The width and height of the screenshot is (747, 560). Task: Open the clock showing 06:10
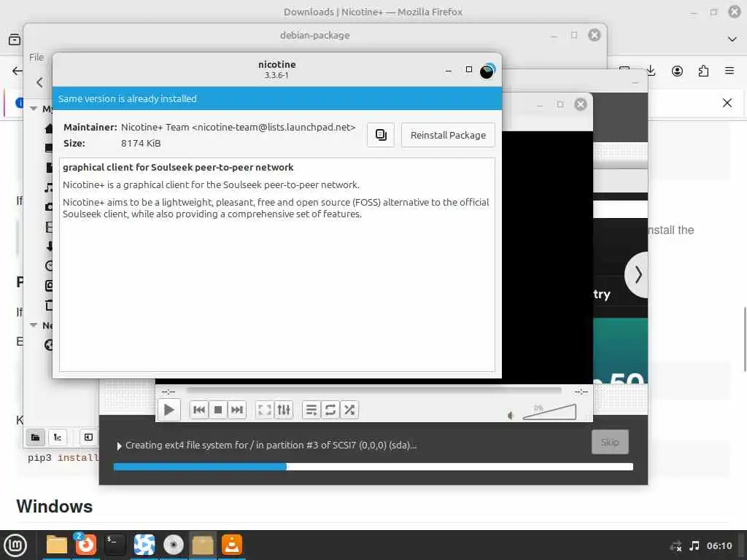(x=719, y=545)
